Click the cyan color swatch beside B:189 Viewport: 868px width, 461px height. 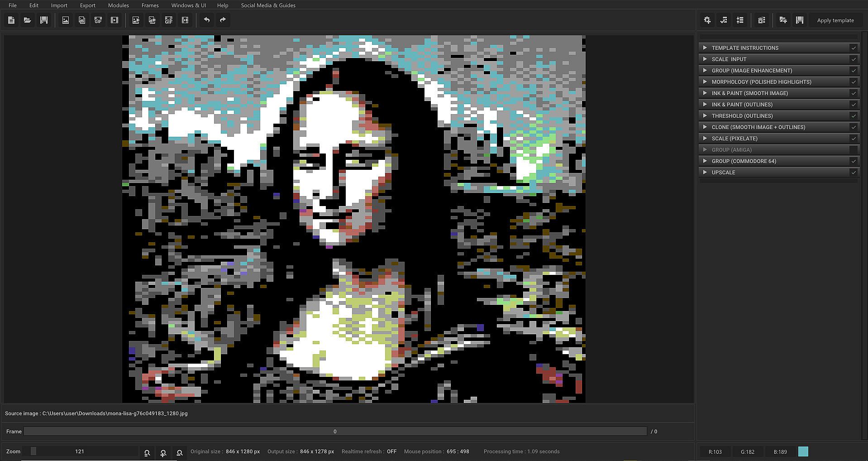click(x=803, y=451)
